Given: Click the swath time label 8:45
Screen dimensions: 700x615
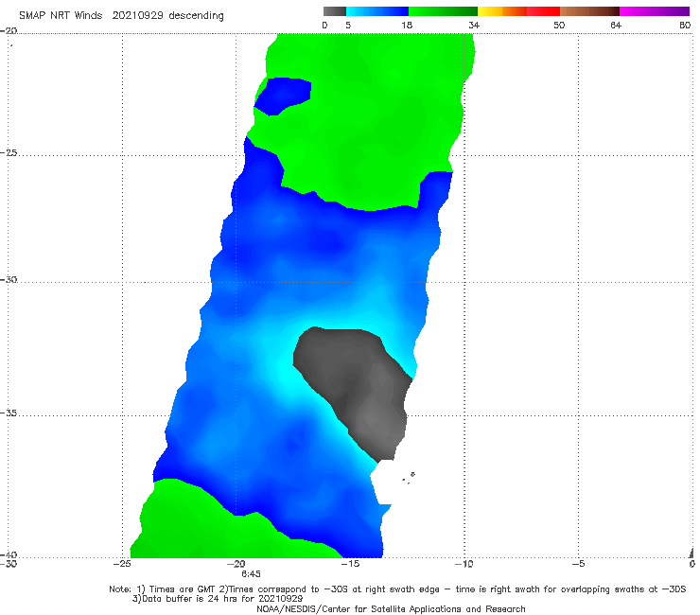Looking at the screenshot, I should [251, 574].
